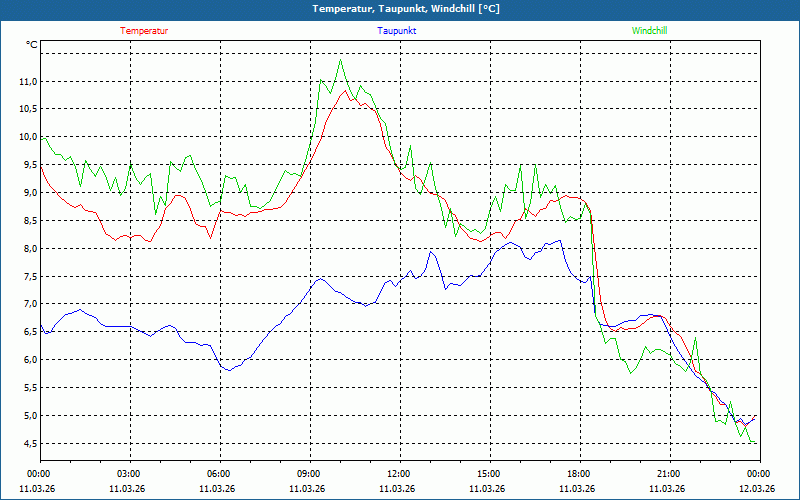Click the °C unit label on the y-axis
Image resolution: width=800 pixels, height=500 pixels.
click(31, 45)
